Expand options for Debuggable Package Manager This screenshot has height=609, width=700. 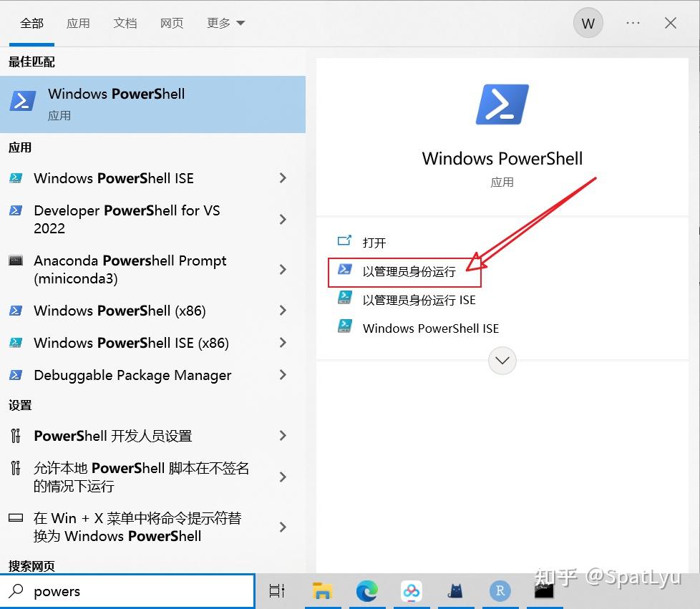(x=283, y=374)
